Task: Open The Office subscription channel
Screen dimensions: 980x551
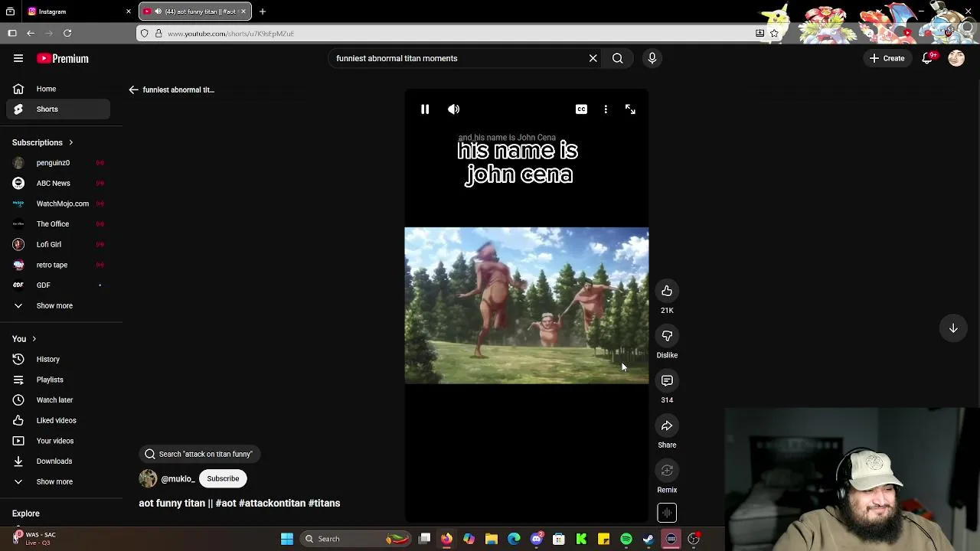Action: pos(58,224)
